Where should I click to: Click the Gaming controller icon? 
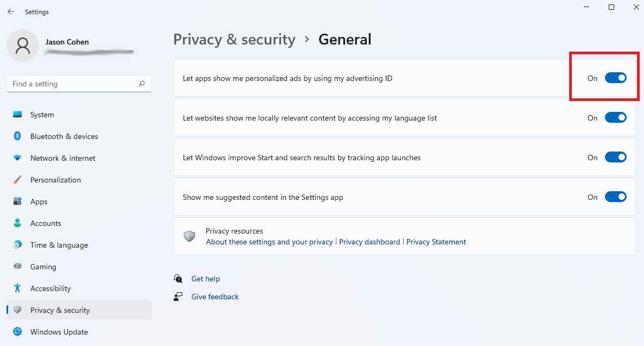(17, 267)
